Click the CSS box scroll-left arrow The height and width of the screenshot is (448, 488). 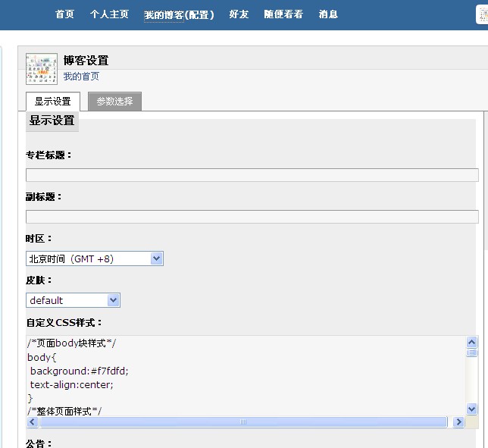coord(33,422)
